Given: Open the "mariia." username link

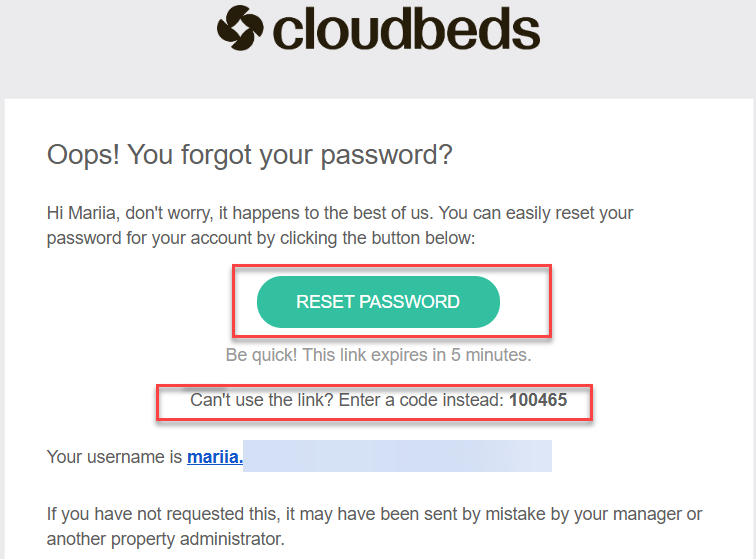Looking at the screenshot, I should [x=215, y=458].
